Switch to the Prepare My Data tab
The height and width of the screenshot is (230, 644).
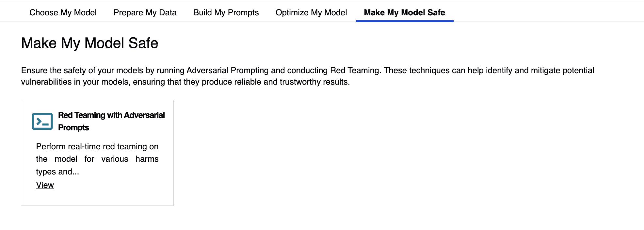click(145, 12)
